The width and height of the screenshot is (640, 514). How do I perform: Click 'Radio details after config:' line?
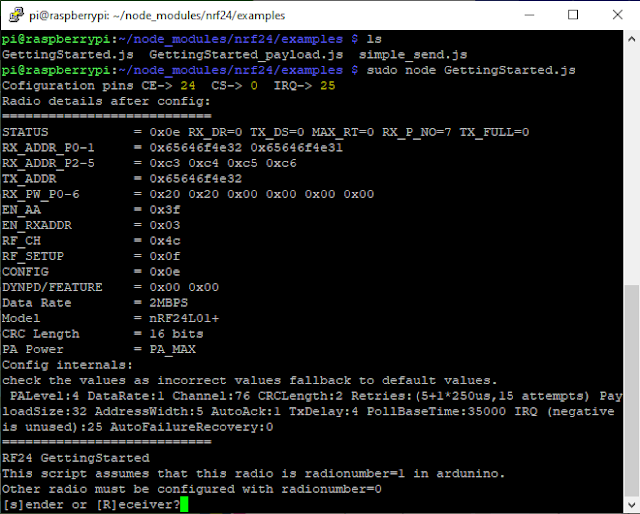pyautogui.click(x=106, y=101)
